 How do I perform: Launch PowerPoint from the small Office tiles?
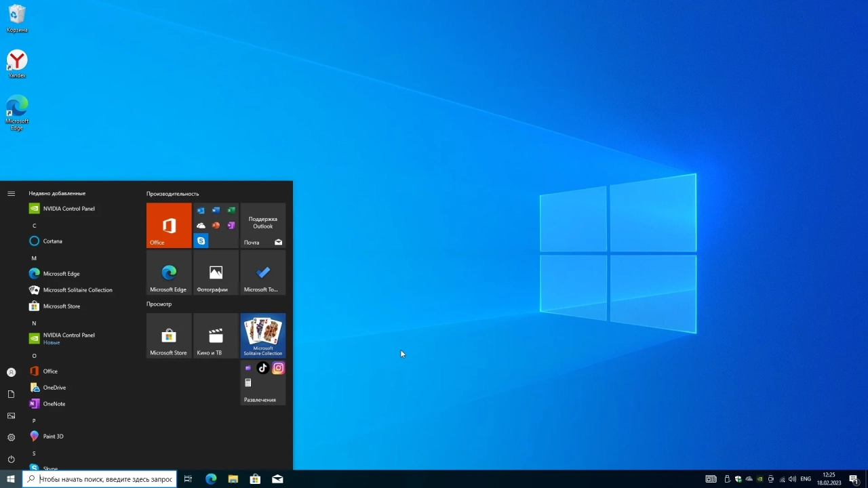[x=216, y=226]
